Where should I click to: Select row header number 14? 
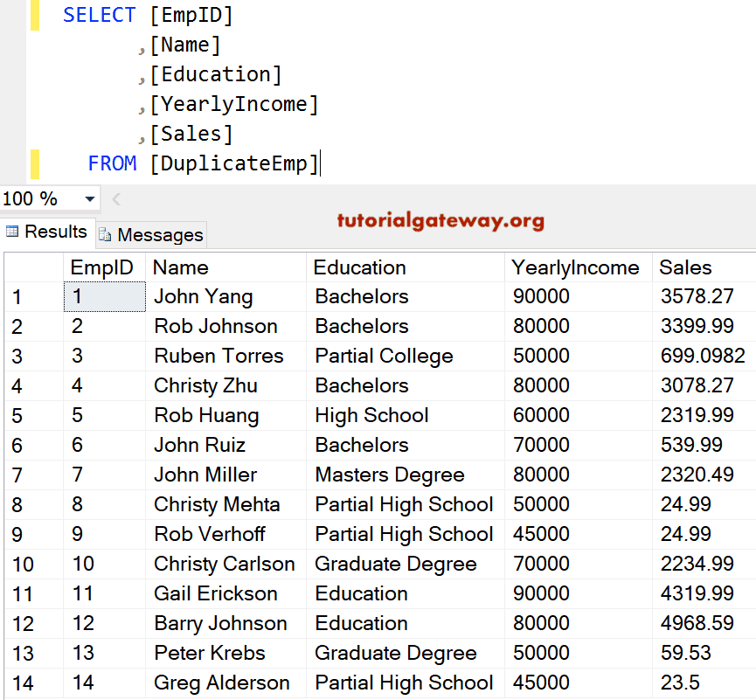click(23, 683)
